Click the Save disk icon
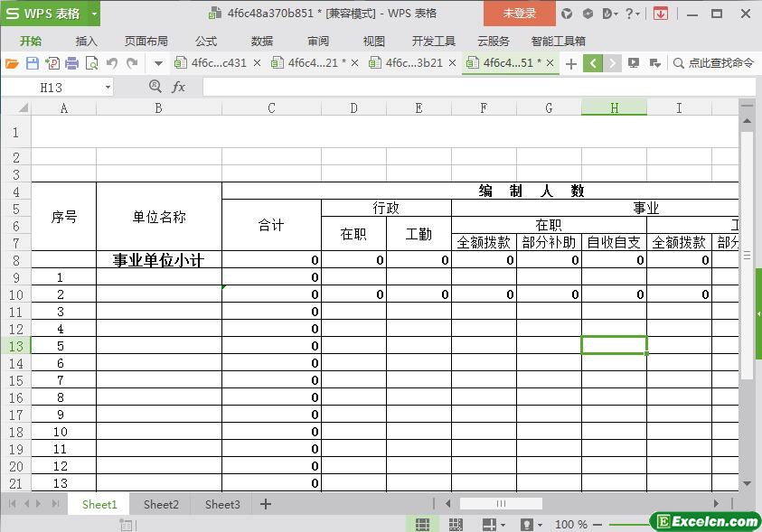The image size is (762, 532). coord(32,63)
